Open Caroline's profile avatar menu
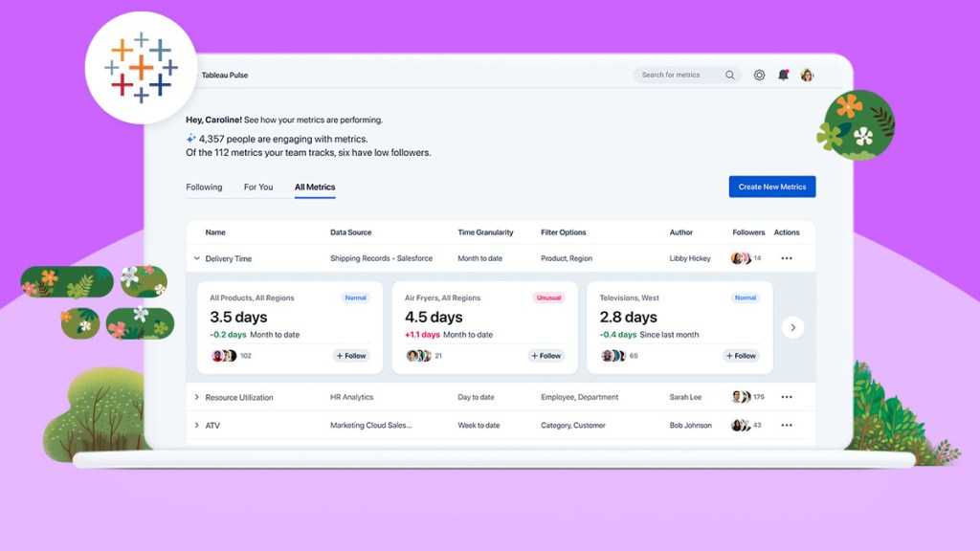980x551 pixels. [x=807, y=75]
